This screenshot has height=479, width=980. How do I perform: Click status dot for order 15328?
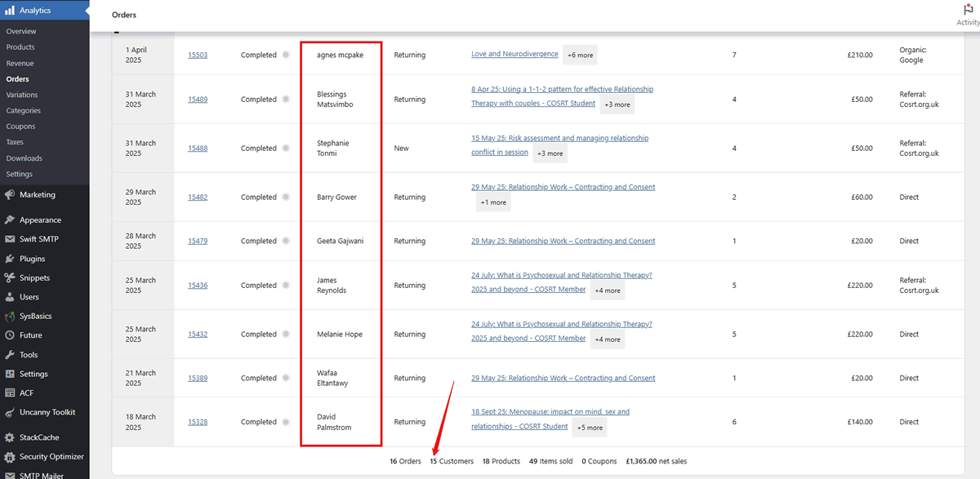click(286, 422)
